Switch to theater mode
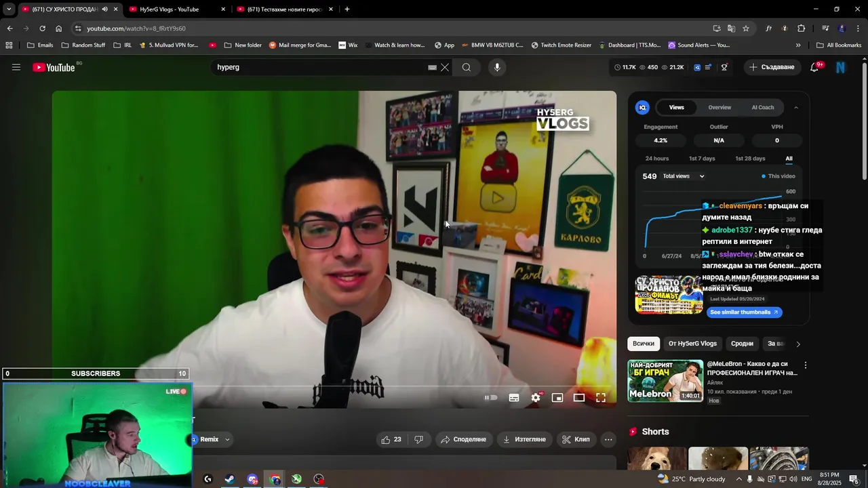The width and height of the screenshot is (868, 488). click(x=579, y=398)
